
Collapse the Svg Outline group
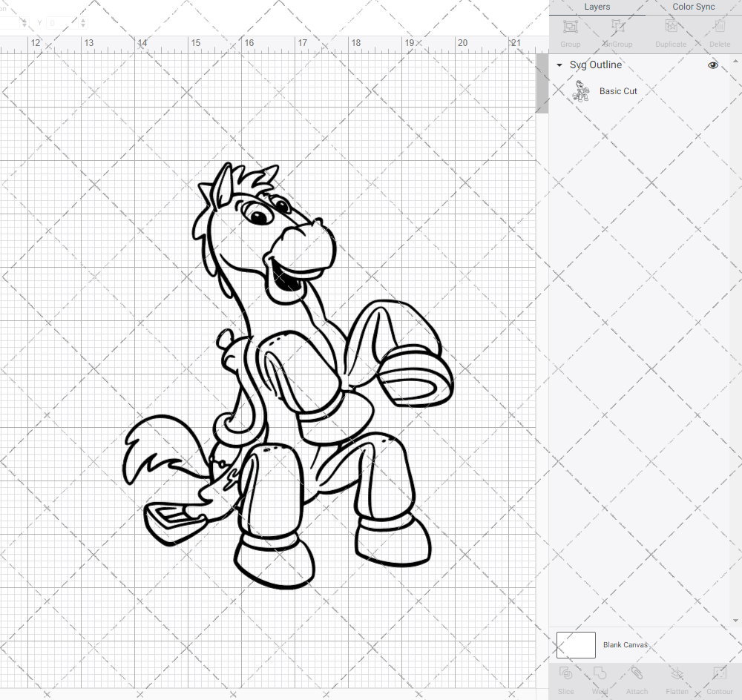[x=559, y=65]
